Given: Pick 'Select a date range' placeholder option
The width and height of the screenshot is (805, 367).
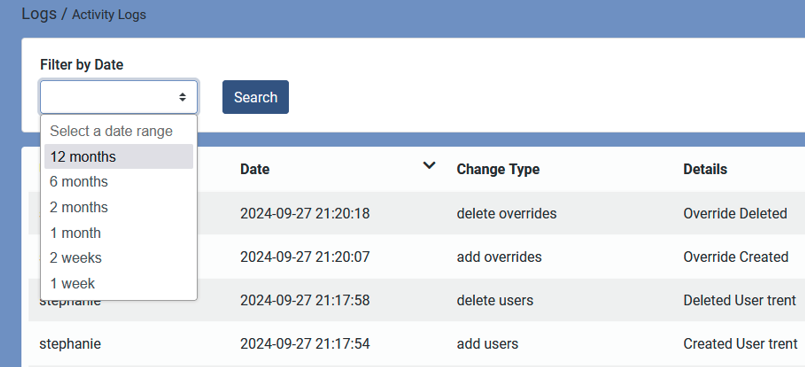Looking at the screenshot, I should (119, 131).
